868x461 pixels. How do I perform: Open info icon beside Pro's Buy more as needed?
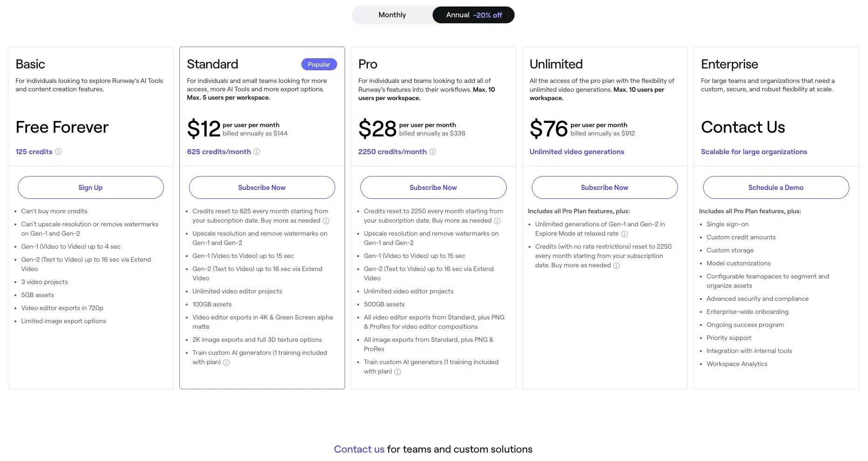click(x=498, y=221)
